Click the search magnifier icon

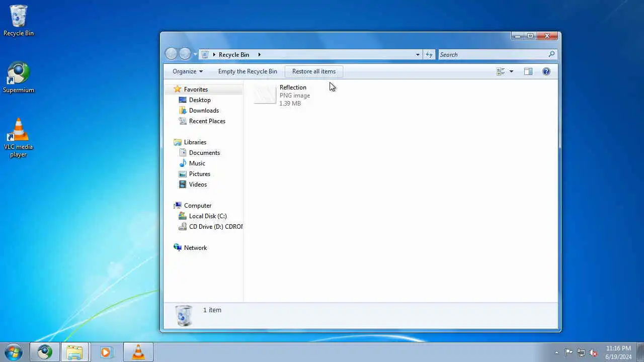[x=552, y=54]
